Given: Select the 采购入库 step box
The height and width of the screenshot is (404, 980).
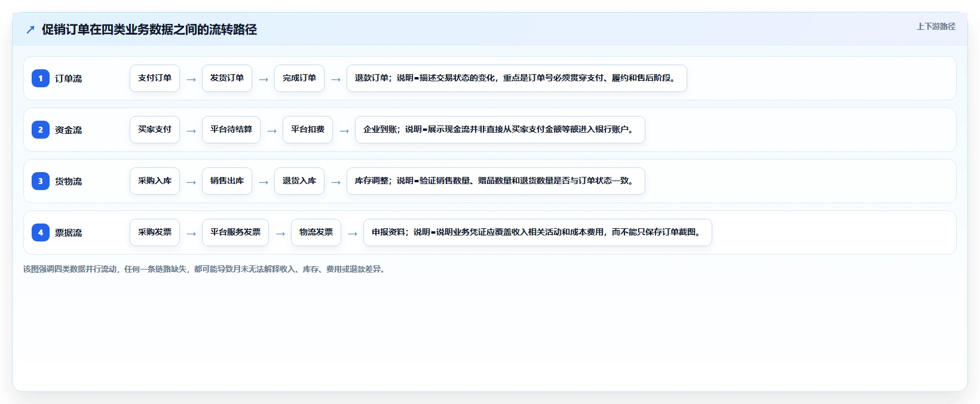Looking at the screenshot, I should (x=155, y=181).
